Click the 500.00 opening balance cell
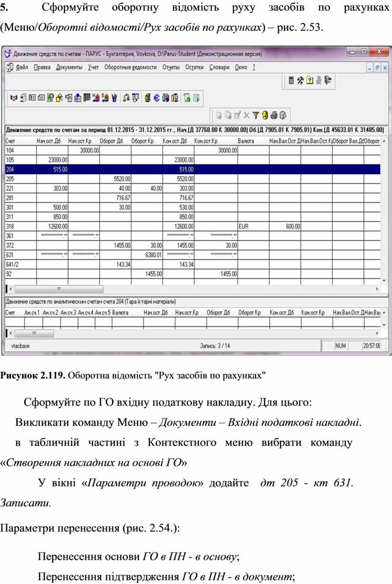This screenshot has height=584, width=392. click(x=52, y=208)
